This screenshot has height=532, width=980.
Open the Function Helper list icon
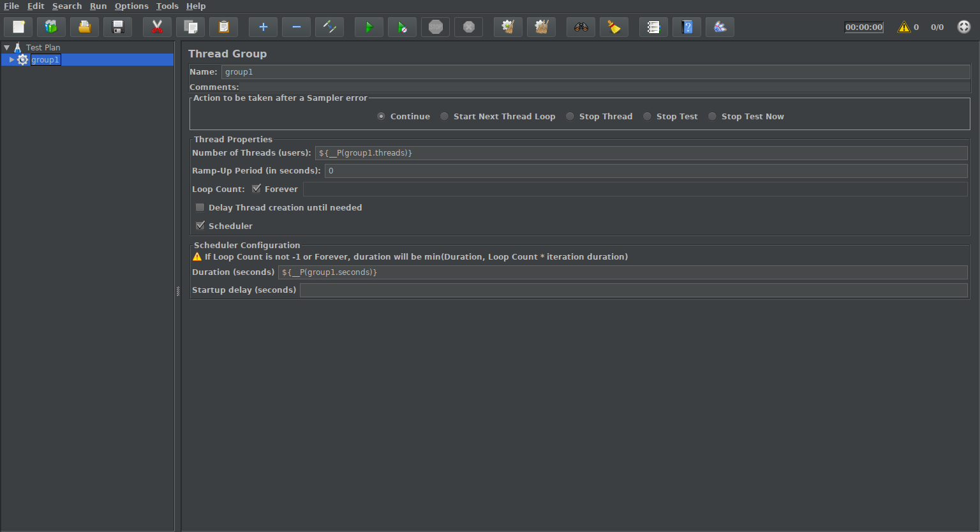click(653, 27)
